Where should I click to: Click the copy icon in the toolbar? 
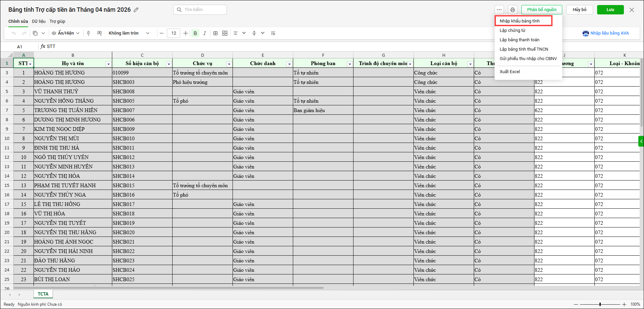35,33
